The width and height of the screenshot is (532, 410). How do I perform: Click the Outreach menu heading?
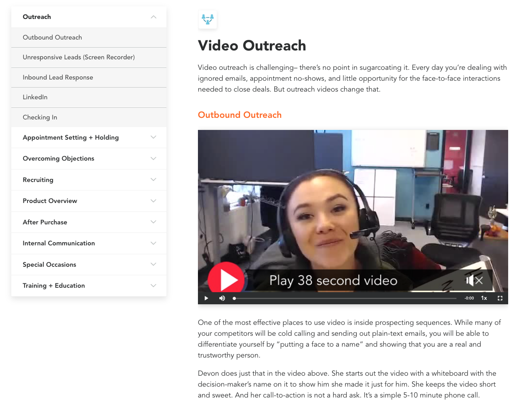tap(37, 17)
